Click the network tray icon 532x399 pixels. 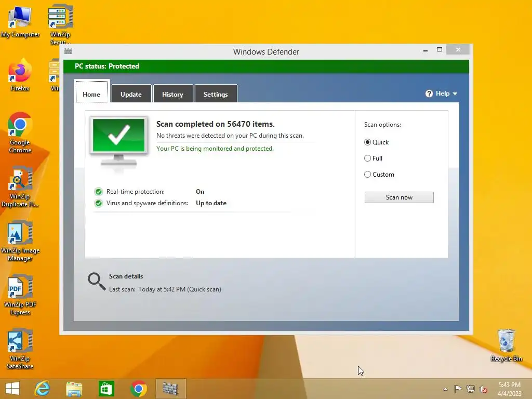coord(471,389)
